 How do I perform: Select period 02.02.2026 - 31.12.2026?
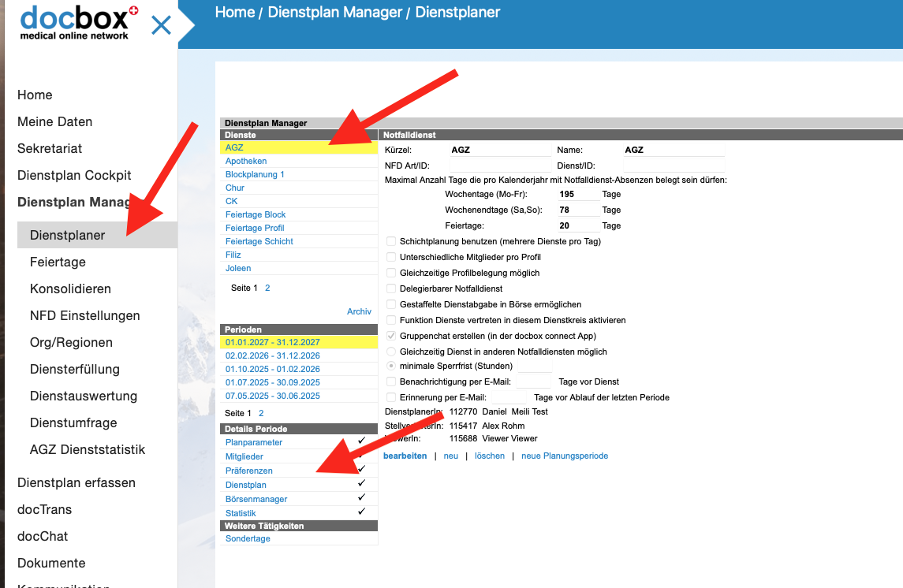272,355
